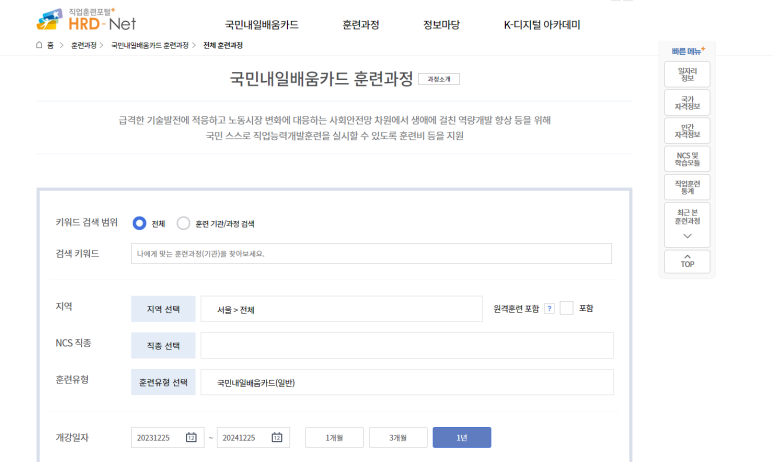Click the HRD-Net logo
773x462 pixels.
point(86,20)
